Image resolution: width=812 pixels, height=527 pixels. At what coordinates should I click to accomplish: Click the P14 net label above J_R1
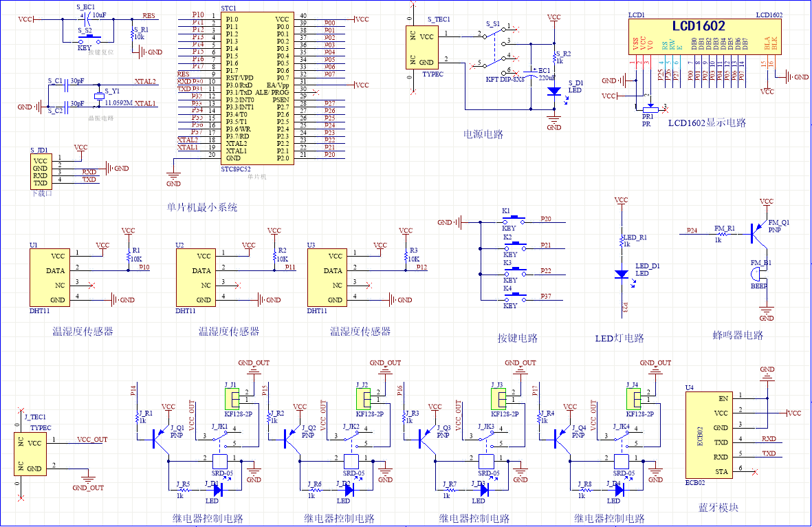point(133,390)
